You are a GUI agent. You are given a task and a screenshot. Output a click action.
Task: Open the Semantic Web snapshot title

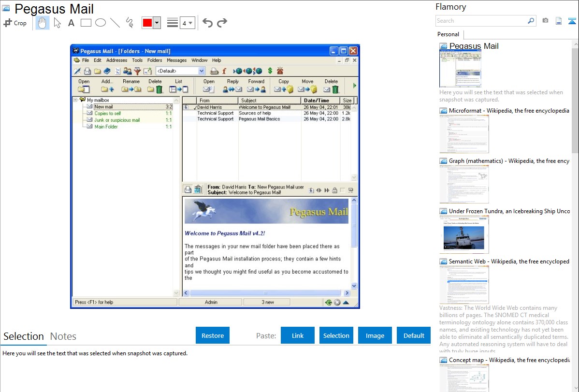[x=509, y=261]
